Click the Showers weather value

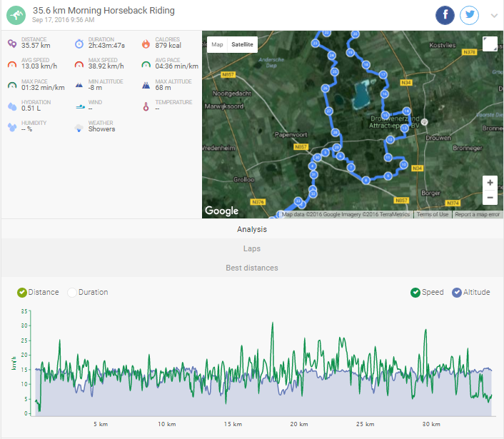(x=101, y=129)
